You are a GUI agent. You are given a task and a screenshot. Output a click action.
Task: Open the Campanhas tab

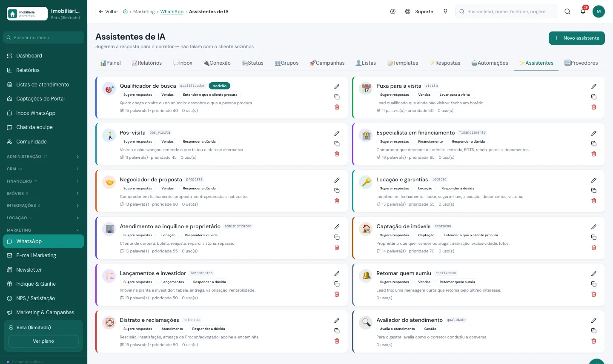(x=327, y=63)
